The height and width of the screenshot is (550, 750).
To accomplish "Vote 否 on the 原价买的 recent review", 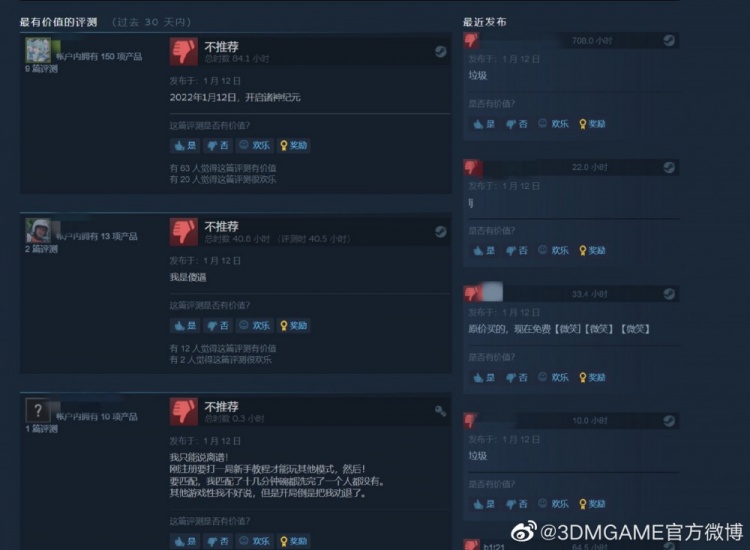I will (x=517, y=378).
